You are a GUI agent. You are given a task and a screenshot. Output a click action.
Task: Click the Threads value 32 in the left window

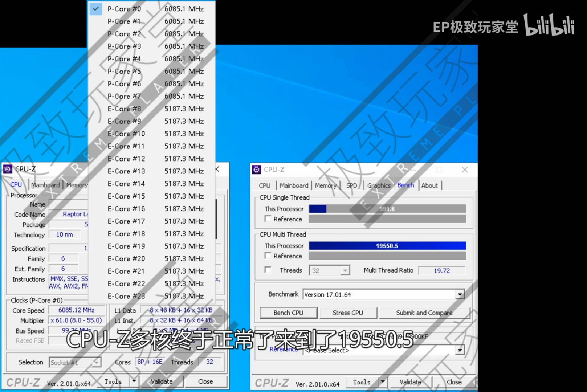click(209, 362)
